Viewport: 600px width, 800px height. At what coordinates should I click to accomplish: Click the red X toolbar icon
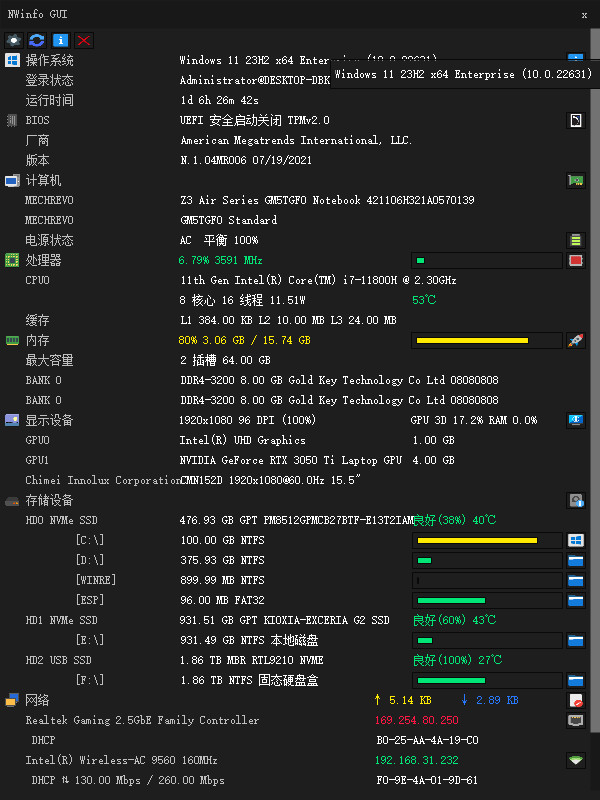pyautogui.click(x=84, y=40)
